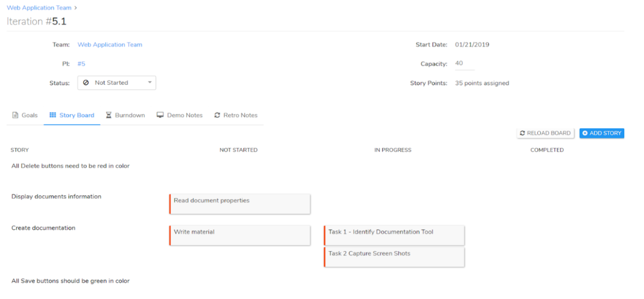
Task: Click the Retro Notes refresh icon
Action: [x=217, y=115]
